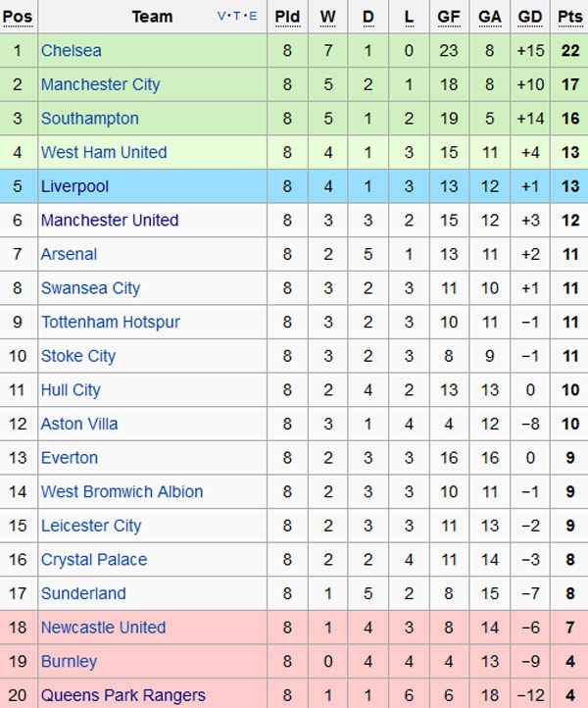Open the Tottenham Hotspur link
The height and width of the screenshot is (708, 588).
click(x=110, y=322)
